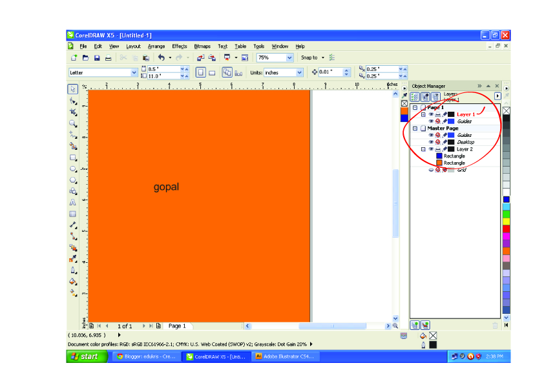Select the Pick tool
The image size is (555, 392).
click(x=73, y=90)
